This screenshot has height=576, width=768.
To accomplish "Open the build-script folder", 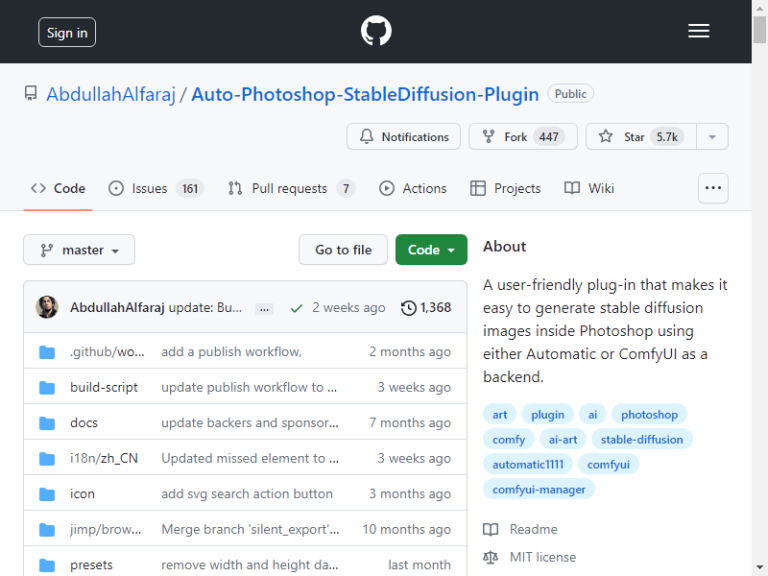I will pyautogui.click(x=104, y=387).
